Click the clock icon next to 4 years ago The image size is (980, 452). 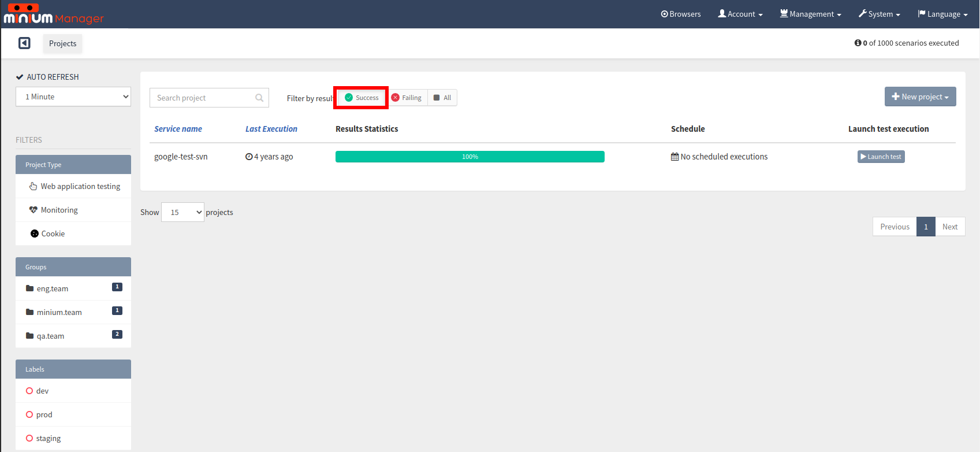pos(249,157)
